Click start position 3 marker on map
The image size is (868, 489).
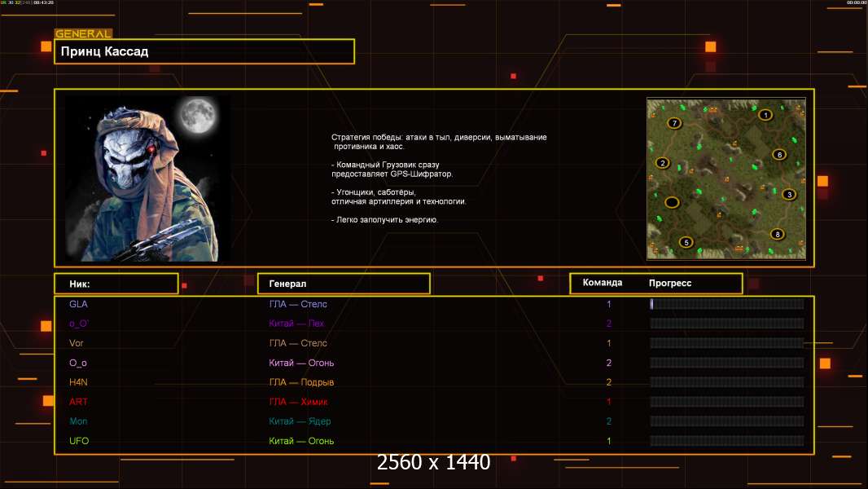[x=788, y=195]
